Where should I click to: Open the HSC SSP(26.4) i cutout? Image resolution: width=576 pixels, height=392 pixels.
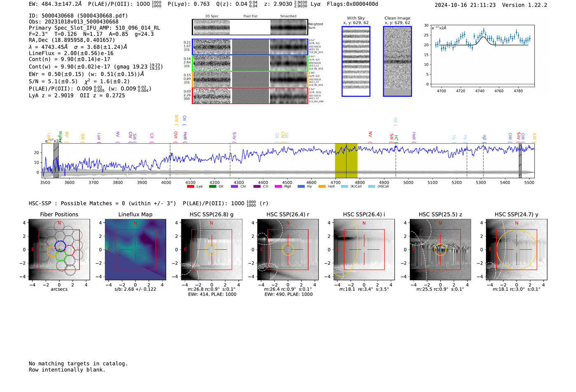(364, 250)
